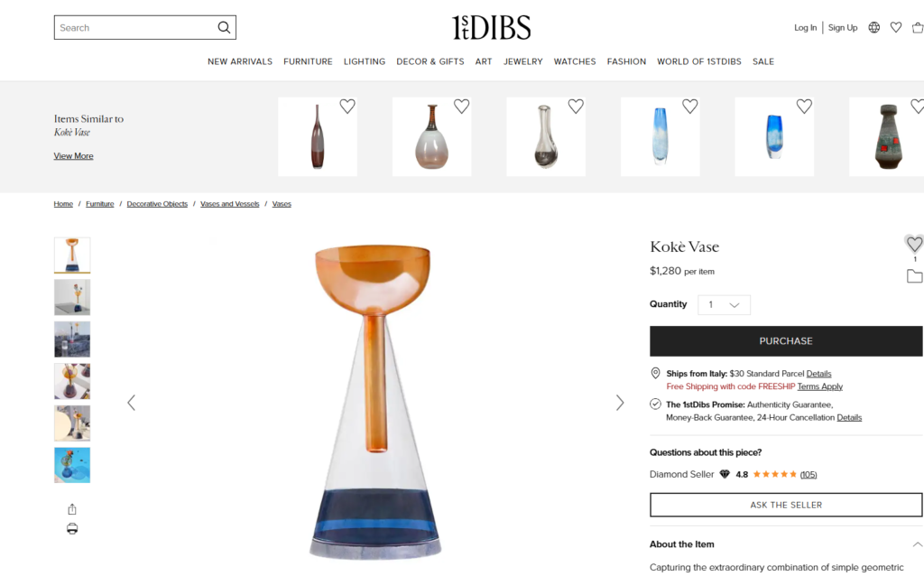The image size is (924, 576).
Task: Print page with the printer icon
Action: click(x=72, y=529)
